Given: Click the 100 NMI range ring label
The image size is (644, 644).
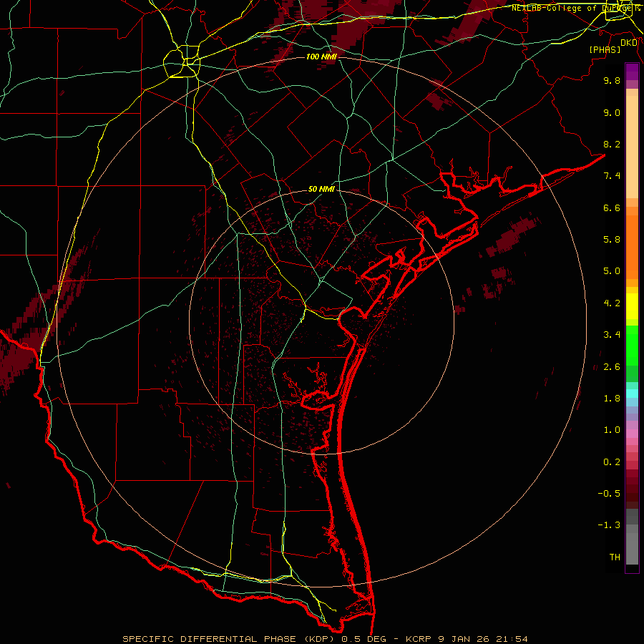Looking at the screenshot, I should coord(321,57).
